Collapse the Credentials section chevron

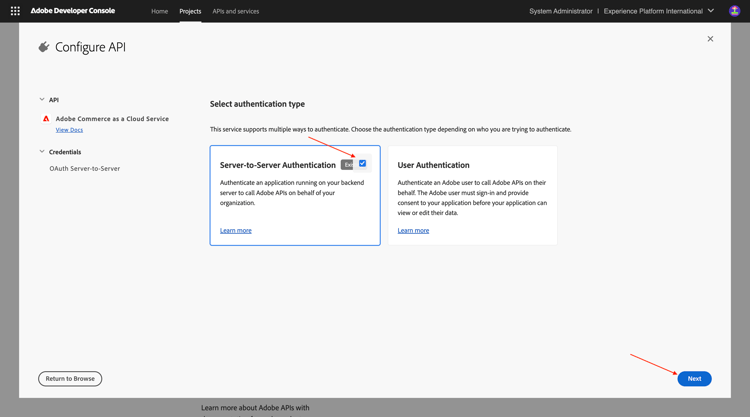coord(42,152)
